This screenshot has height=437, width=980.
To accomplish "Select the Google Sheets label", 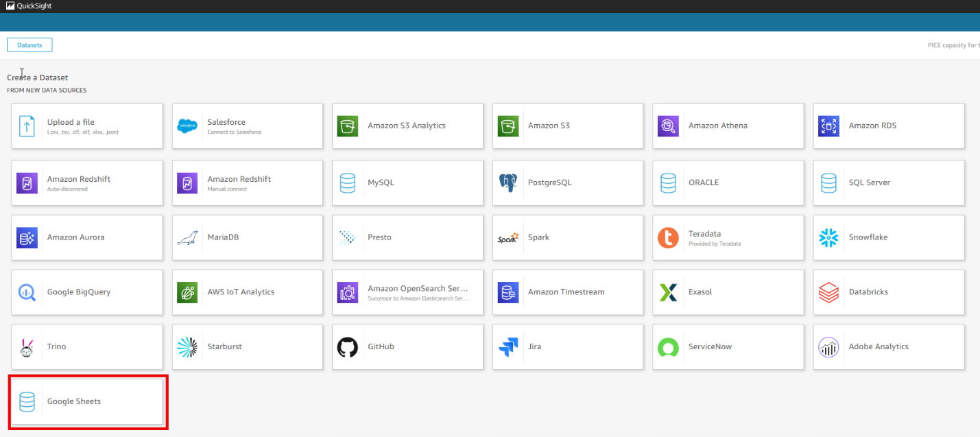I will tap(74, 402).
